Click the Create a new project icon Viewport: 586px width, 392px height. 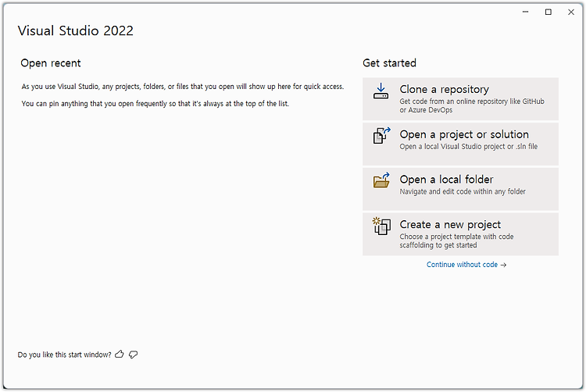click(381, 226)
